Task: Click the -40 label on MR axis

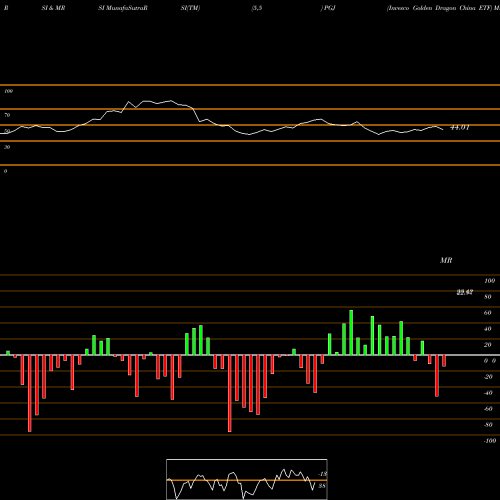Action: (x=488, y=393)
